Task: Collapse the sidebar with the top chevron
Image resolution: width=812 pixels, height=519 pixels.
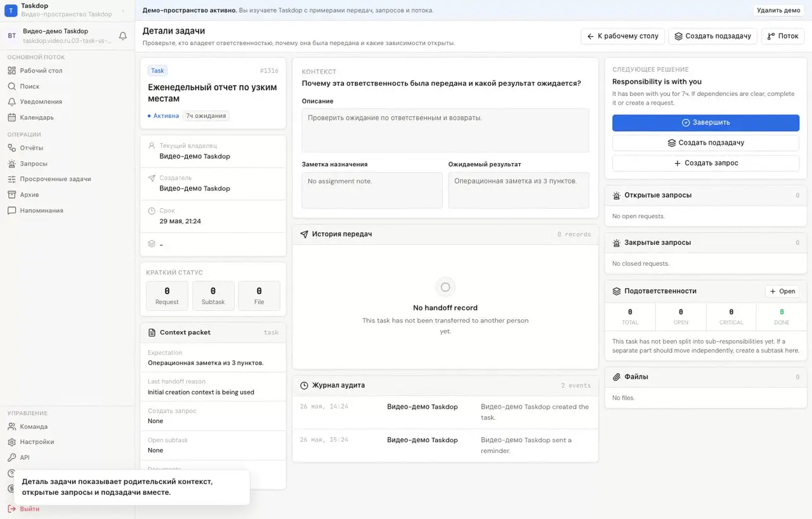Action: (x=123, y=11)
